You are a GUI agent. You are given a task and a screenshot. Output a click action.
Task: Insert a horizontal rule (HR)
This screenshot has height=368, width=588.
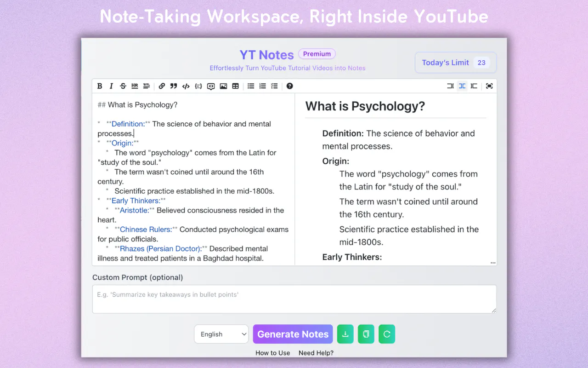[x=135, y=86]
